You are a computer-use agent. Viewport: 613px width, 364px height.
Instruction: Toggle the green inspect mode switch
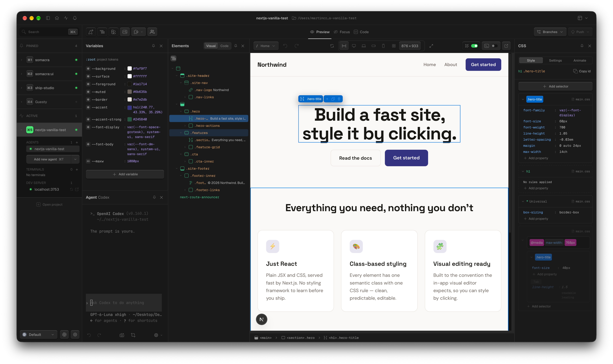(474, 46)
